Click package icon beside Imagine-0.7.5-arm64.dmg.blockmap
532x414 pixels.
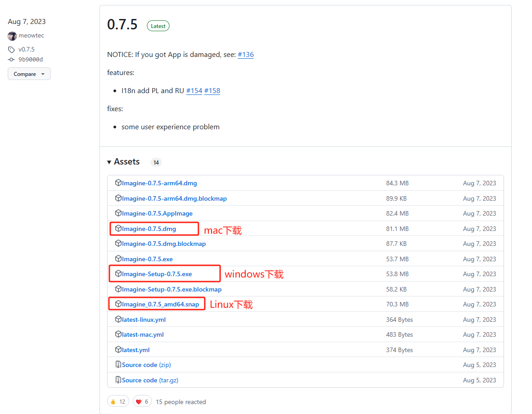click(118, 198)
